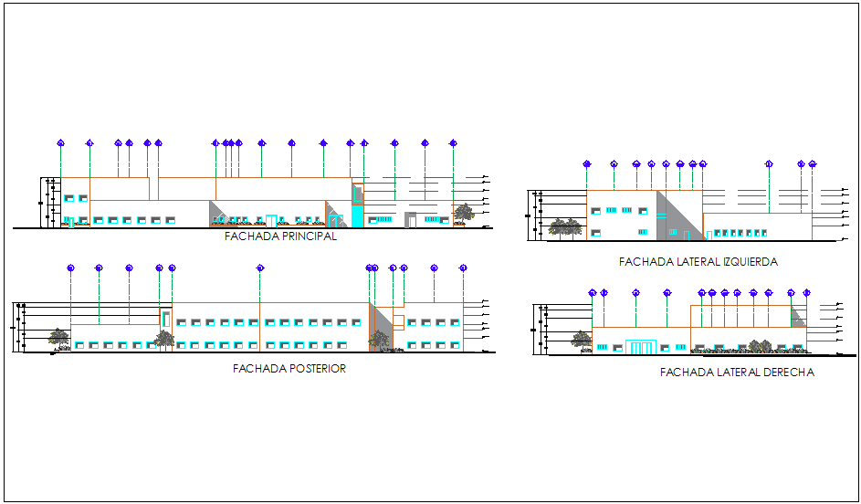Select leftmost grid bubble above Fachada Principal
Screen dimensions: 861x504
(x=60, y=142)
